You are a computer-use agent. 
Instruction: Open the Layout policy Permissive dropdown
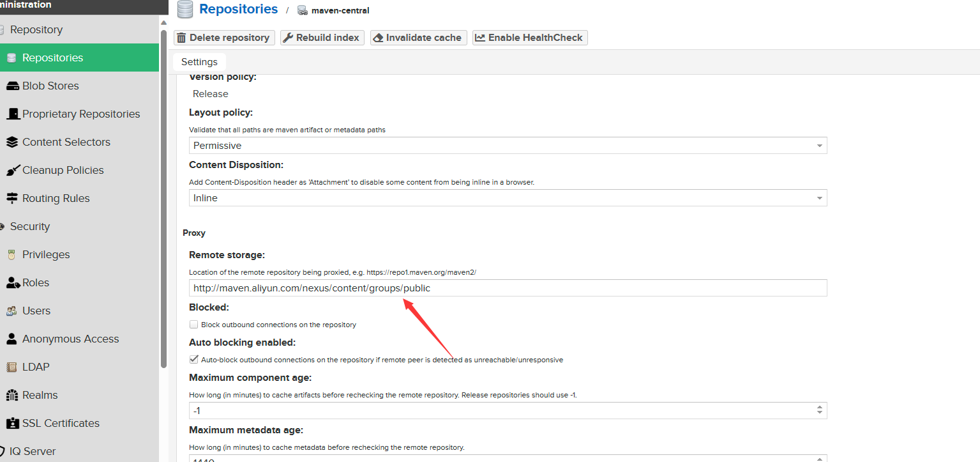[508, 146]
